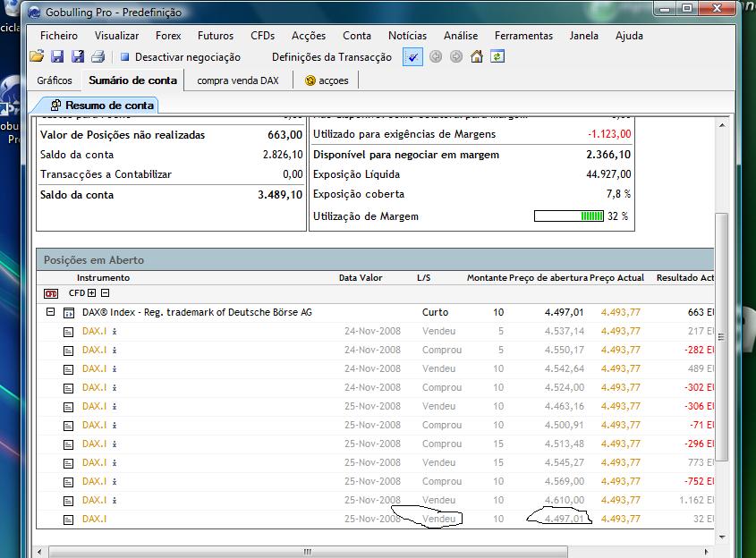Screen dimensions: 756x558
Task: Click the printer icon in the toolbar
Action: pyautogui.click(x=98, y=56)
